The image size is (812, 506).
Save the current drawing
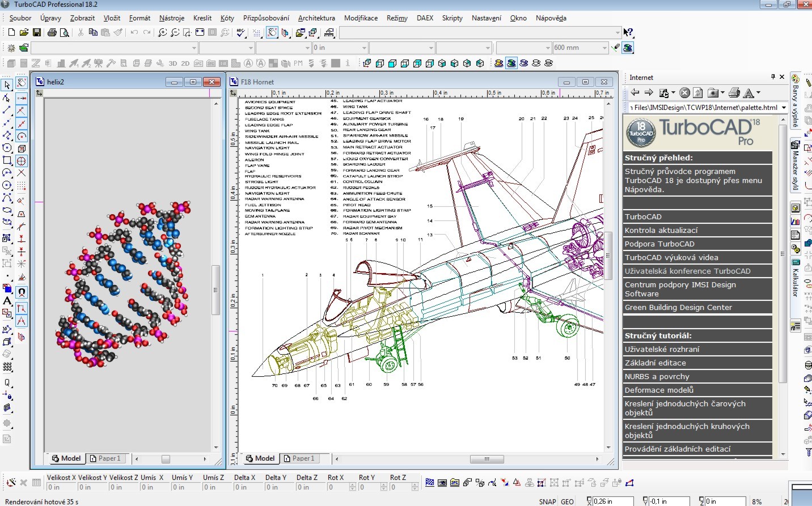pos(36,32)
